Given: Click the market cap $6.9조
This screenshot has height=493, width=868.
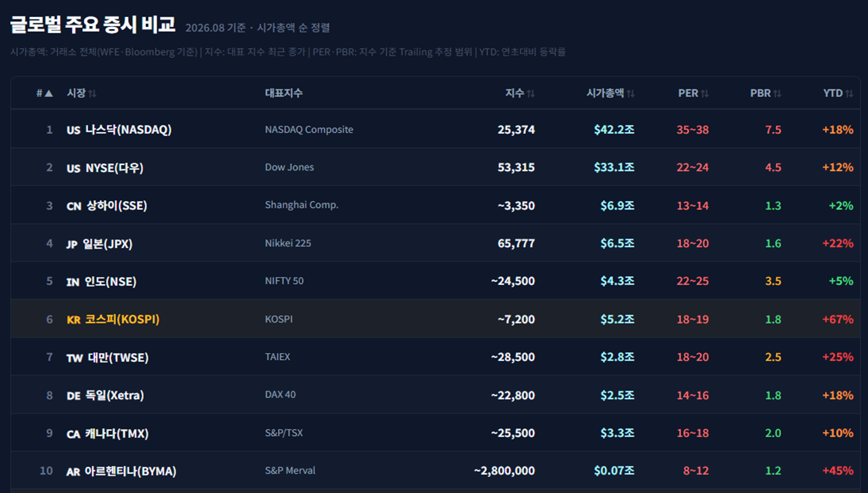Looking at the screenshot, I should pos(617,206).
